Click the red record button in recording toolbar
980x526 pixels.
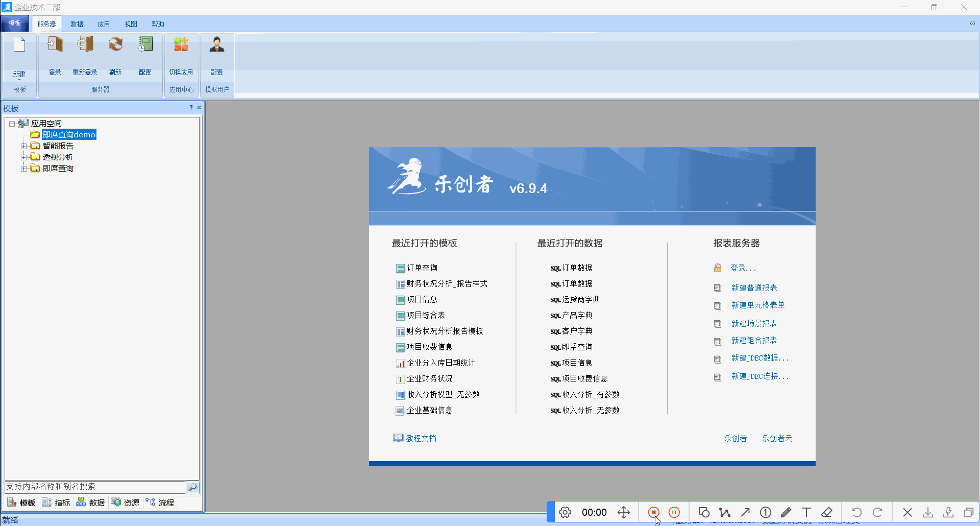653,512
